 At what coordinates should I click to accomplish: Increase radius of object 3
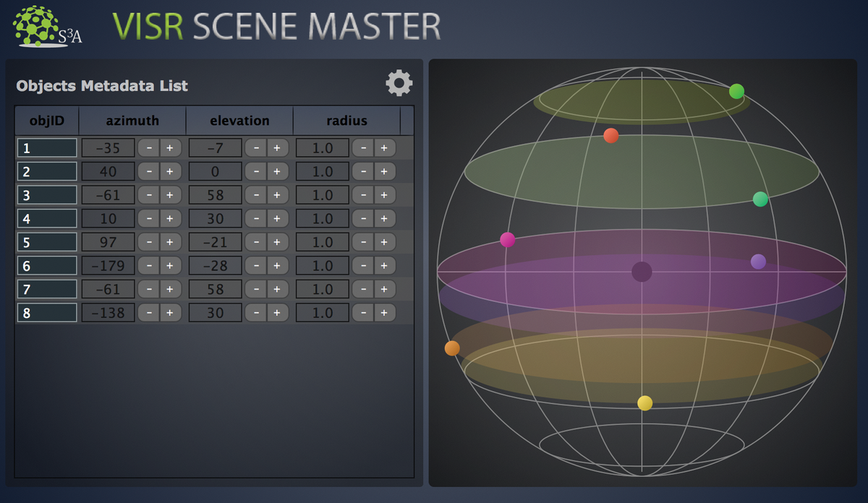click(x=384, y=194)
